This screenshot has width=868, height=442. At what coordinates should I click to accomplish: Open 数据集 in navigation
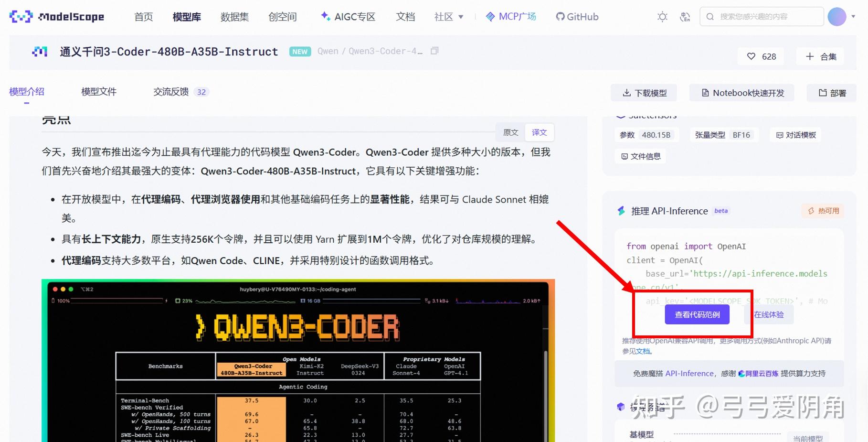pos(234,17)
